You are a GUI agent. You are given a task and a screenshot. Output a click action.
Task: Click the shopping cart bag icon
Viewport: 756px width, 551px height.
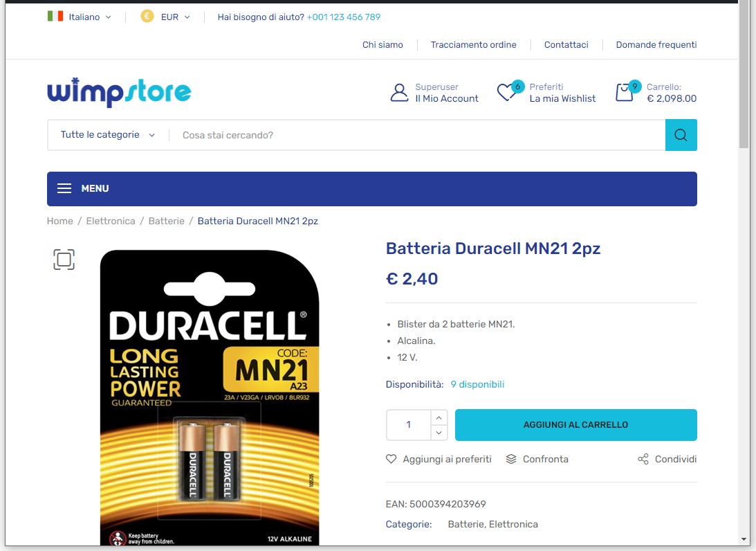tap(625, 92)
